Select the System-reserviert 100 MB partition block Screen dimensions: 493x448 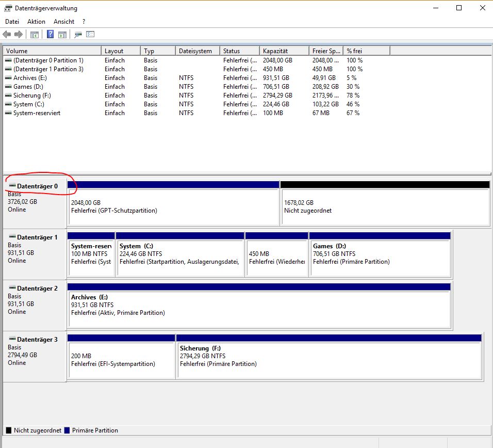[91, 254]
